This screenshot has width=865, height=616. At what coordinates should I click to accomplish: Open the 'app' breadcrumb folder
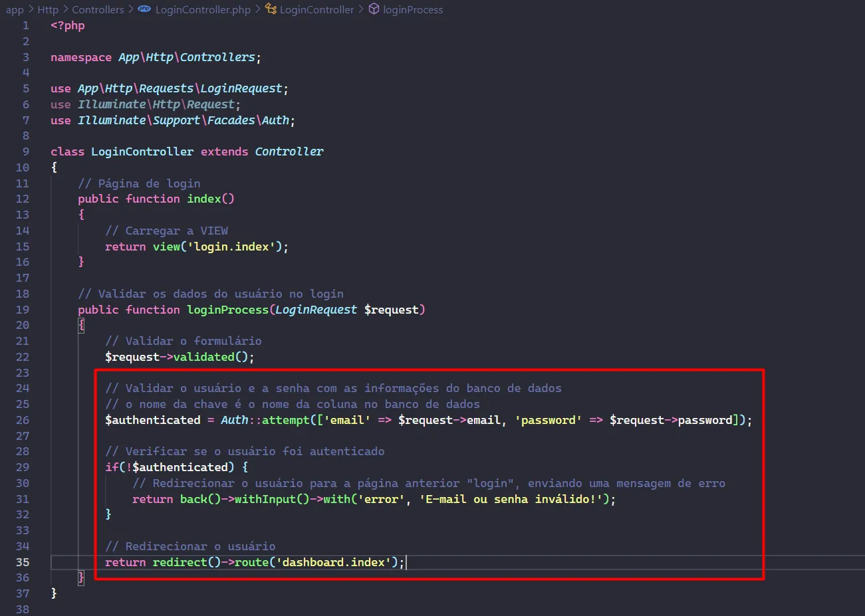[x=15, y=10]
